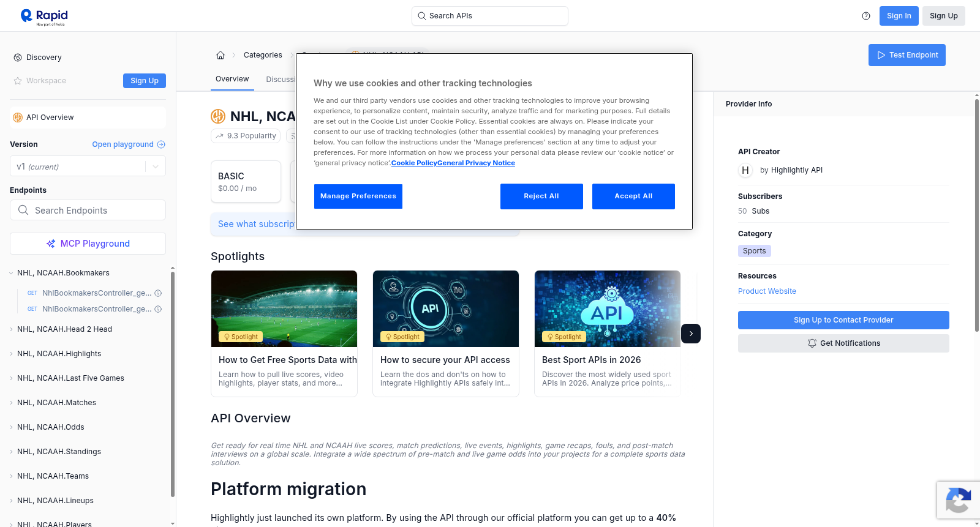980x527 pixels.
Task: Click the Highlightly API creator avatar
Action: point(745,170)
